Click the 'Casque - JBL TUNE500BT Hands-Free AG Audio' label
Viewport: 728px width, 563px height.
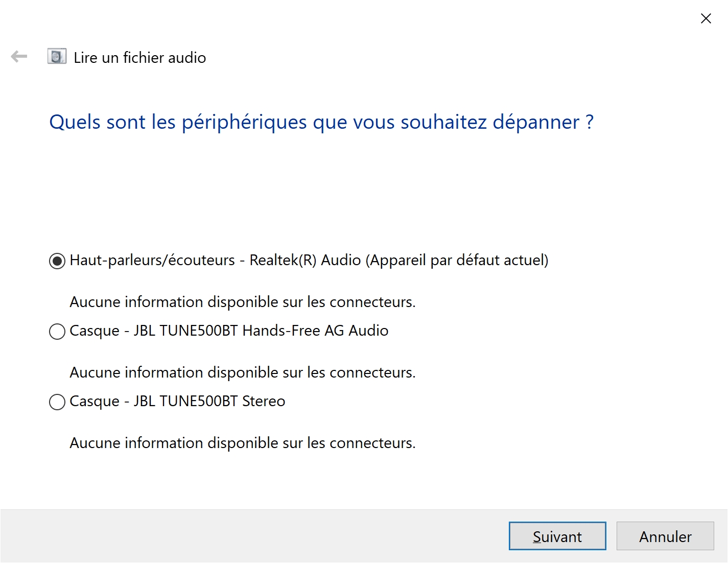coord(229,331)
